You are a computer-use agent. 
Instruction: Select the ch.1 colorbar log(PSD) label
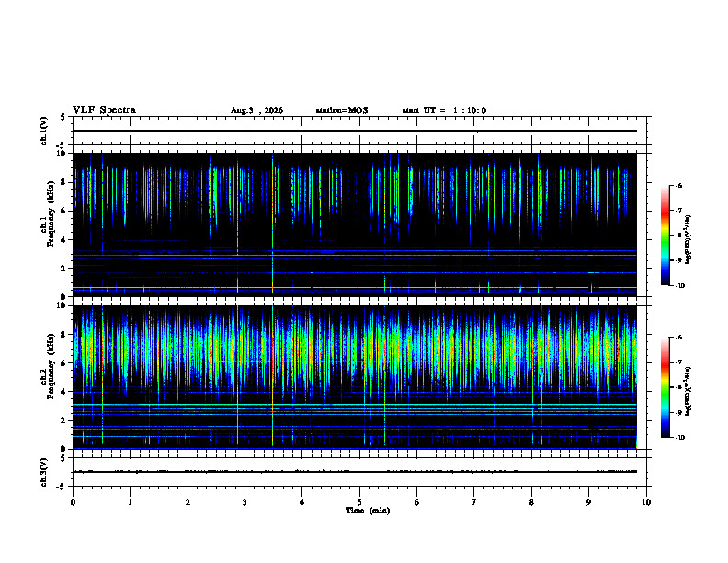(688, 240)
